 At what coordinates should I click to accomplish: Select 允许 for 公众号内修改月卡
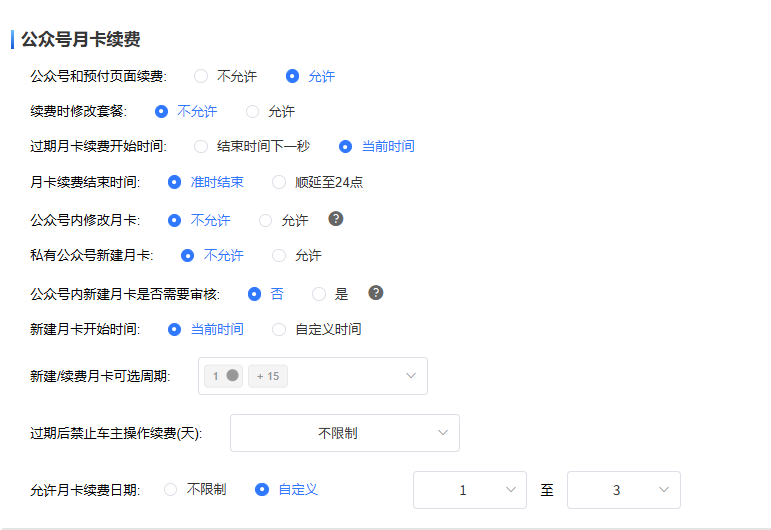click(265, 220)
